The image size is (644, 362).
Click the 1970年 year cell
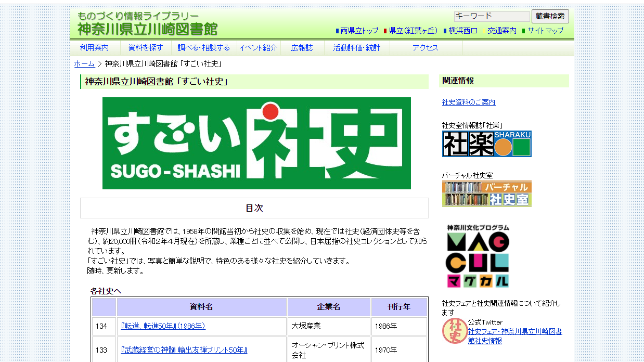399,350
